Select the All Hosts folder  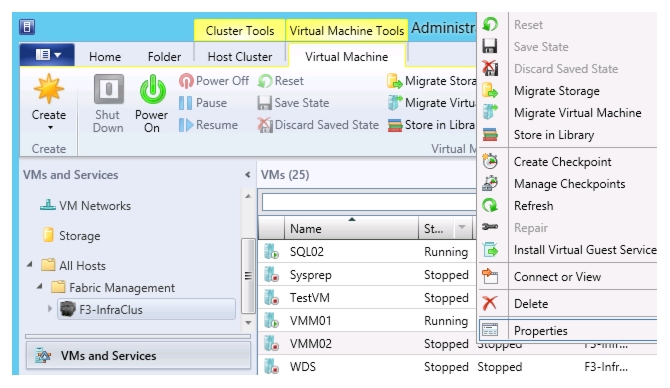pyautogui.click(x=73, y=266)
